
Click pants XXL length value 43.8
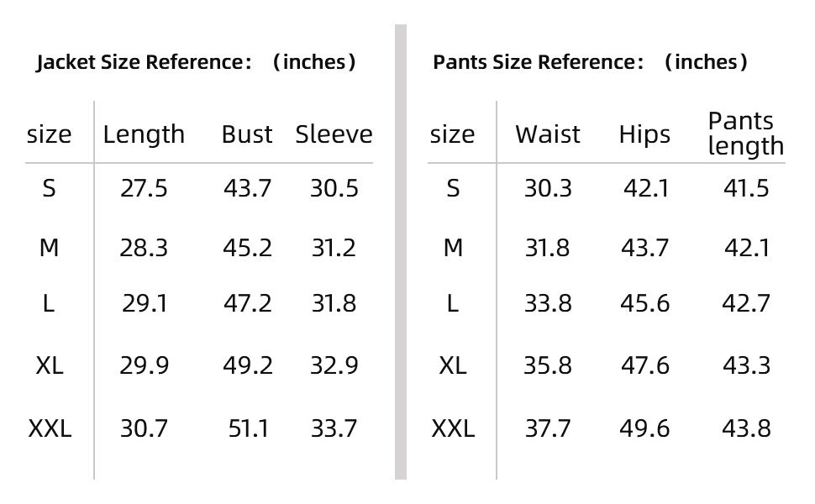click(x=746, y=428)
